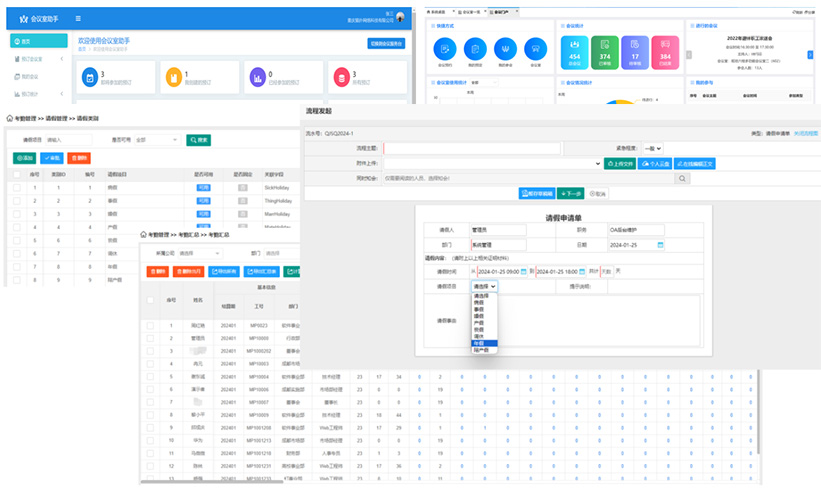Open the 附件上传 dropdown arrow
The width and height of the screenshot is (821, 490).
pyautogui.click(x=597, y=164)
